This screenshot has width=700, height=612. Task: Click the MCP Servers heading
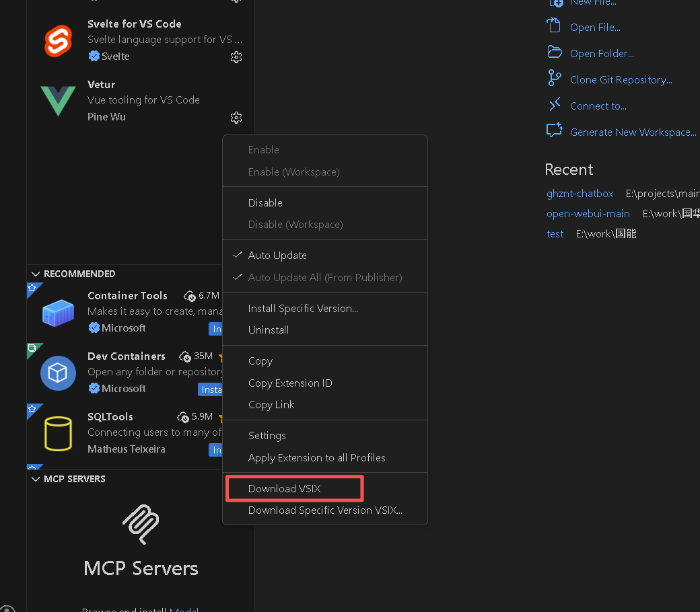click(x=141, y=569)
